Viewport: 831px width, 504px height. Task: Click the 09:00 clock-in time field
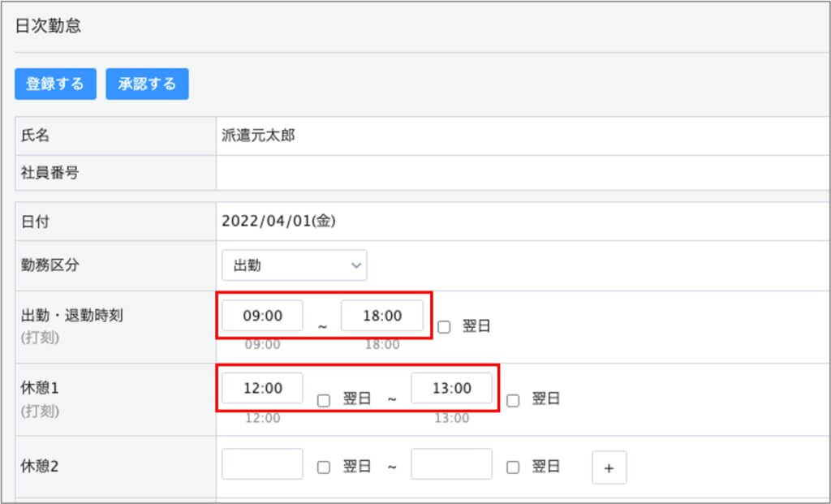262,316
